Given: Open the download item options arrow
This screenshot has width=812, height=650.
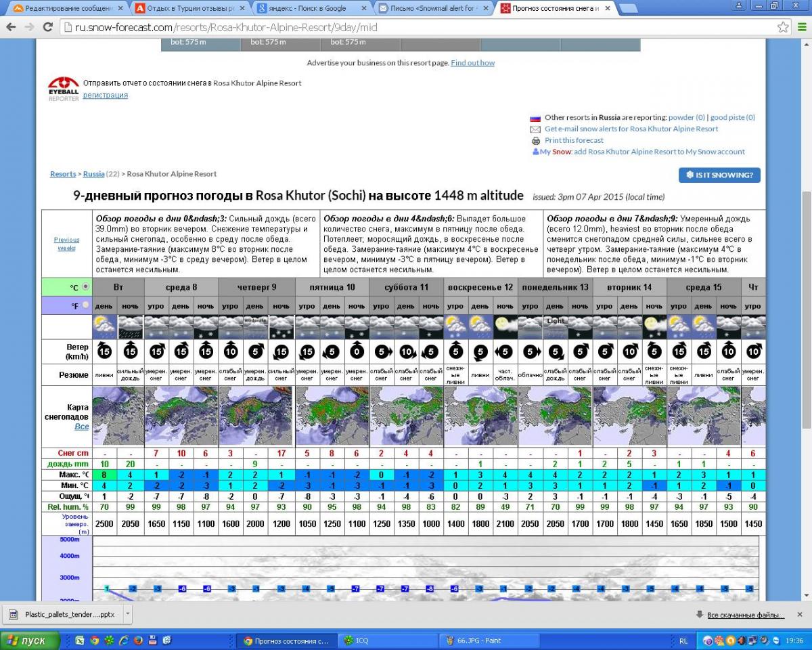Looking at the screenshot, I should pyautogui.click(x=128, y=615).
